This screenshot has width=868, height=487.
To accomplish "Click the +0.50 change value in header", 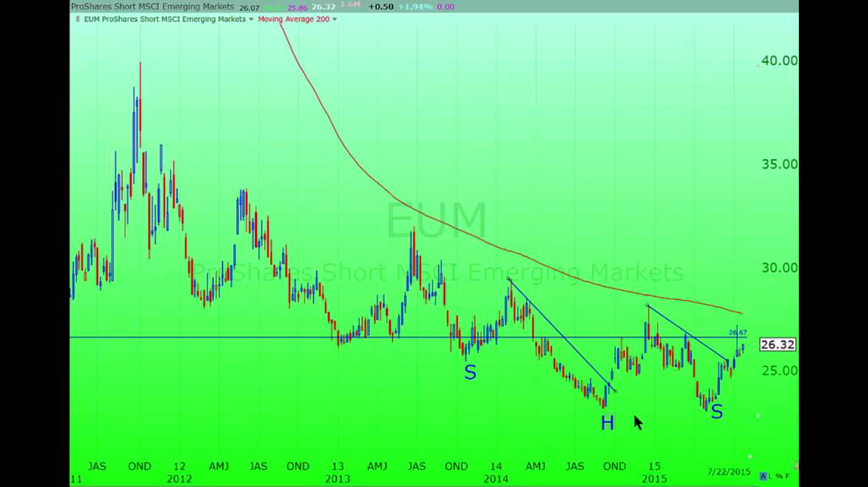I will tap(381, 7).
